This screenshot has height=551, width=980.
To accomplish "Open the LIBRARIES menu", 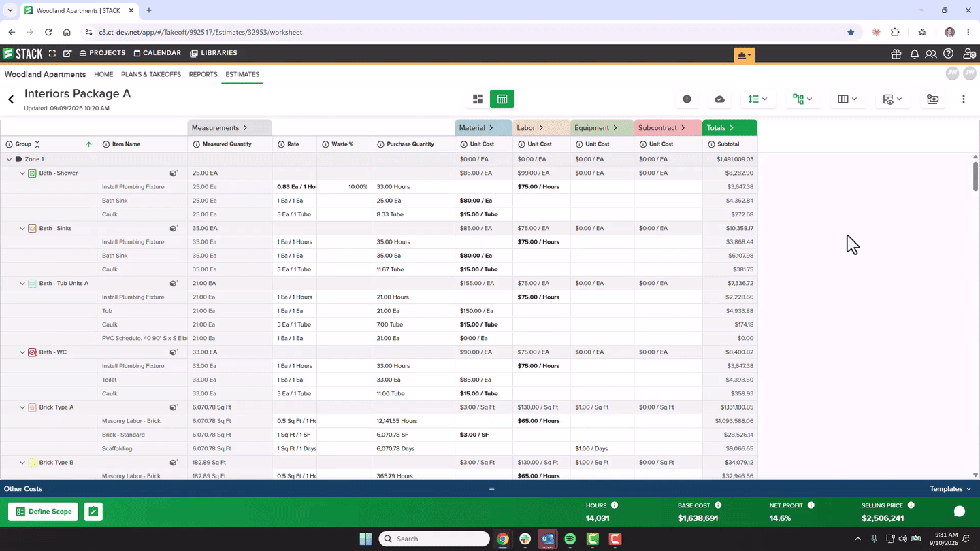I will pos(214,53).
